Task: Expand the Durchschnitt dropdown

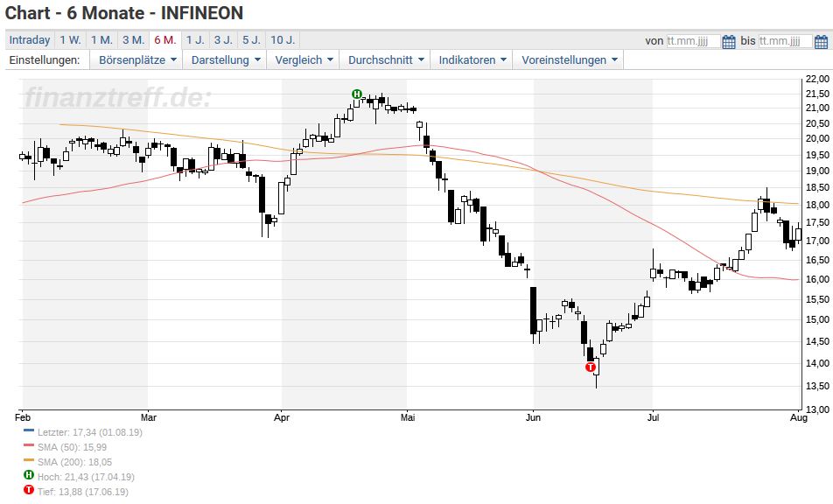Action: coord(385,60)
